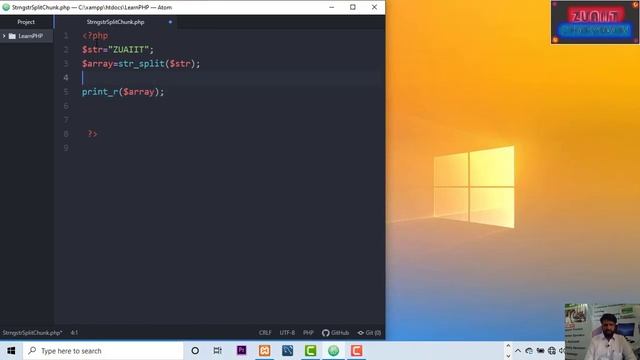Image resolution: width=640 pixels, height=360 pixels.
Task: Switch to Atom via its green taskbar icon
Action: (x=333, y=351)
